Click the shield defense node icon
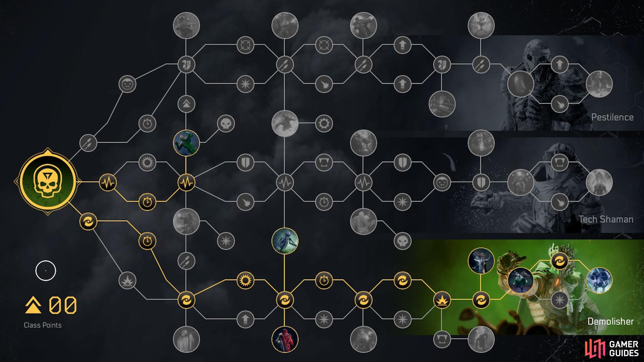The height and width of the screenshot is (362, 644). click(x=246, y=160)
